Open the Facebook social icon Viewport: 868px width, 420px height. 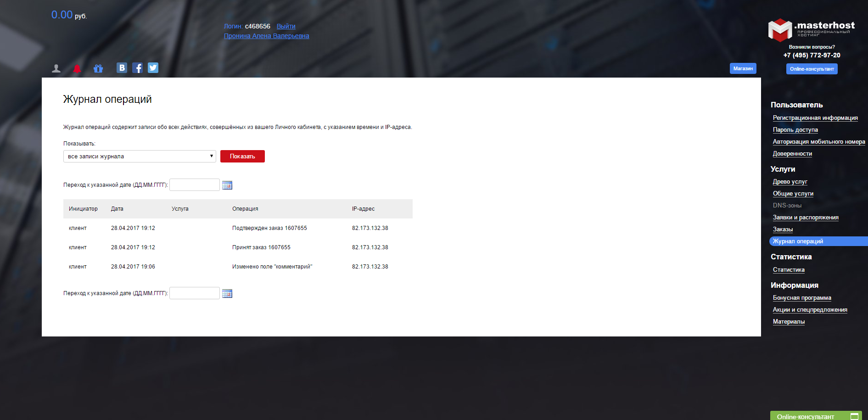pyautogui.click(x=137, y=68)
